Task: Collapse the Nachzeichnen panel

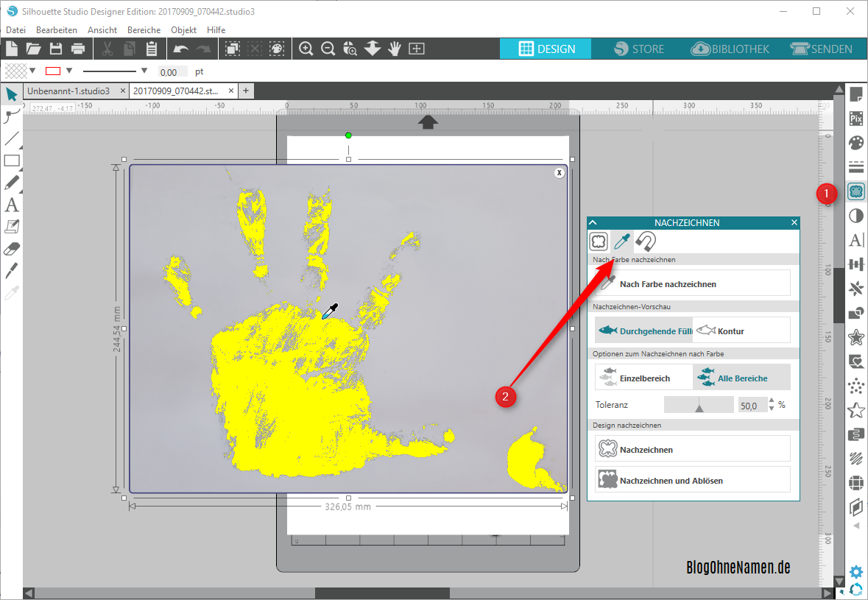Action: pos(593,222)
